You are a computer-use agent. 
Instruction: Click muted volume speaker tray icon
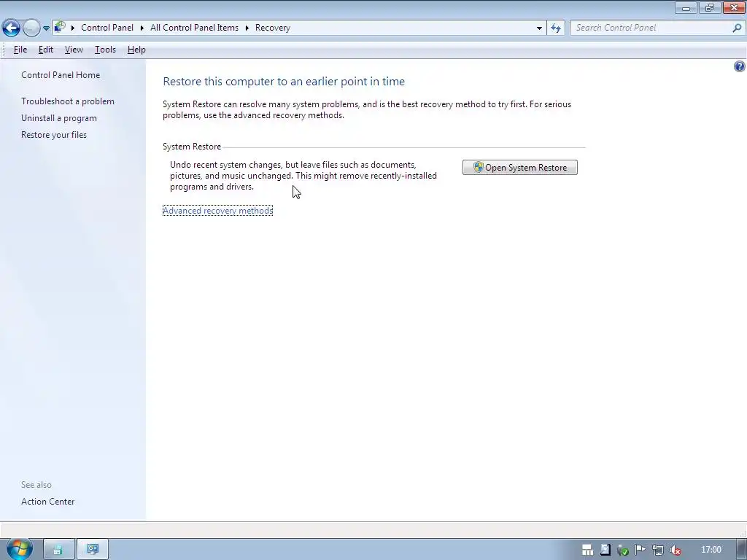pos(675,550)
